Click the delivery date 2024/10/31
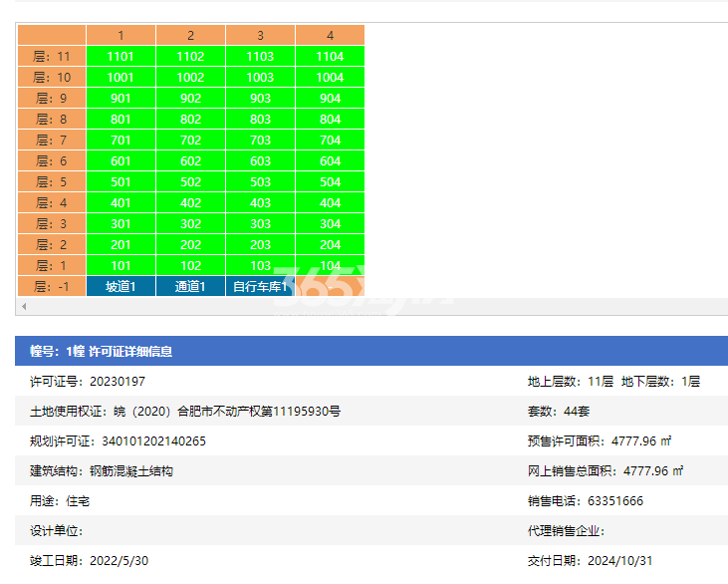 [619, 561]
